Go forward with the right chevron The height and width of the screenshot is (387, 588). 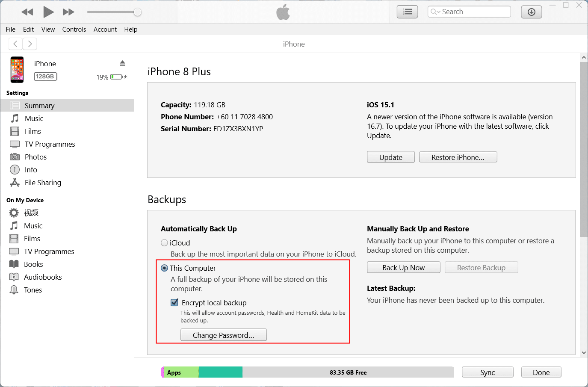tap(30, 44)
